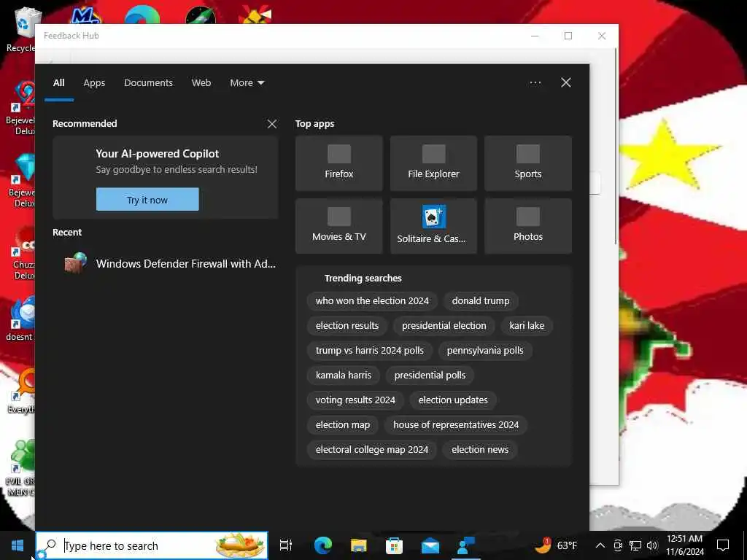Switch to the Documents search tab

(148, 83)
